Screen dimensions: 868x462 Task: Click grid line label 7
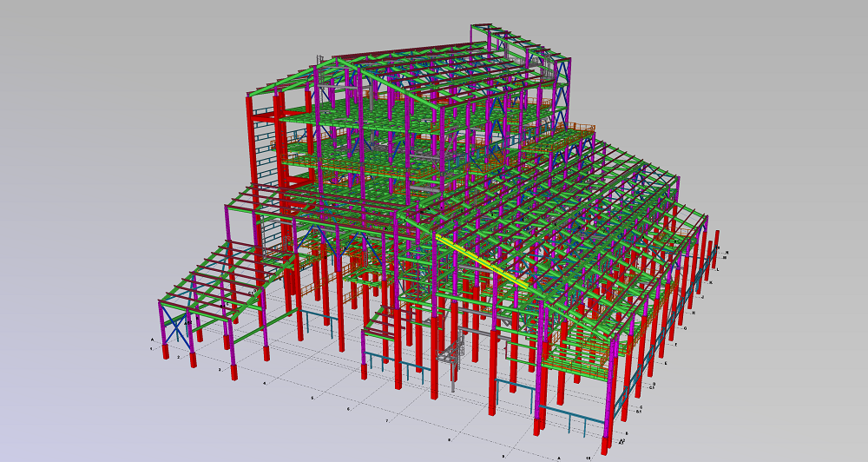[x=387, y=421]
